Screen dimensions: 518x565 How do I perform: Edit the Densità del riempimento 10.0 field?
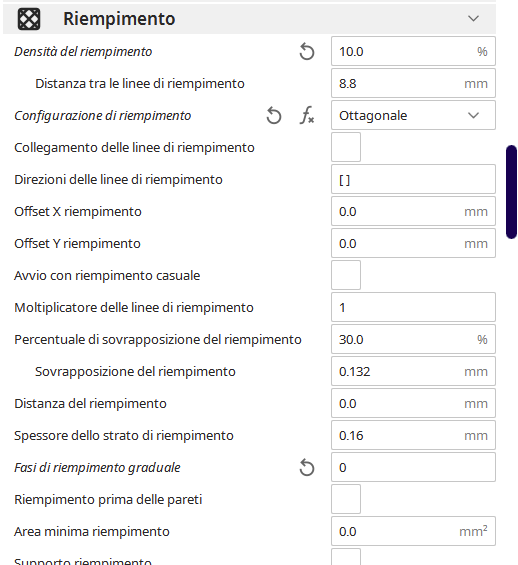pyautogui.click(x=413, y=51)
